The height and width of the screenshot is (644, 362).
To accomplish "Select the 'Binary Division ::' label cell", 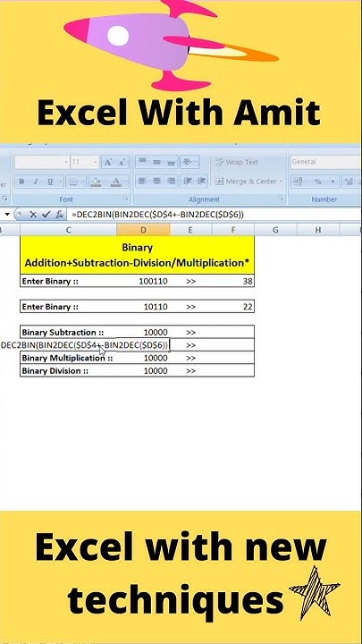I will 69,370.
